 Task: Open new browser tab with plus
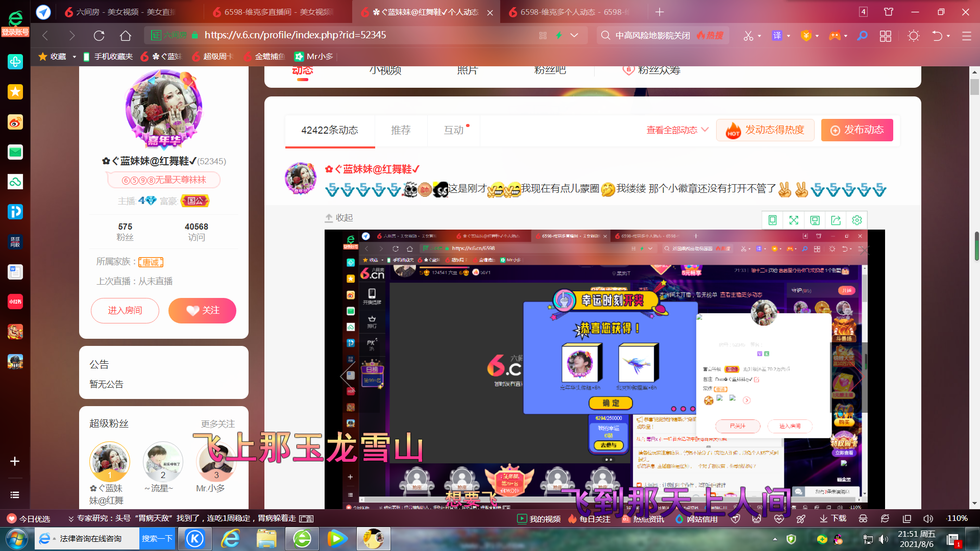click(659, 12)
